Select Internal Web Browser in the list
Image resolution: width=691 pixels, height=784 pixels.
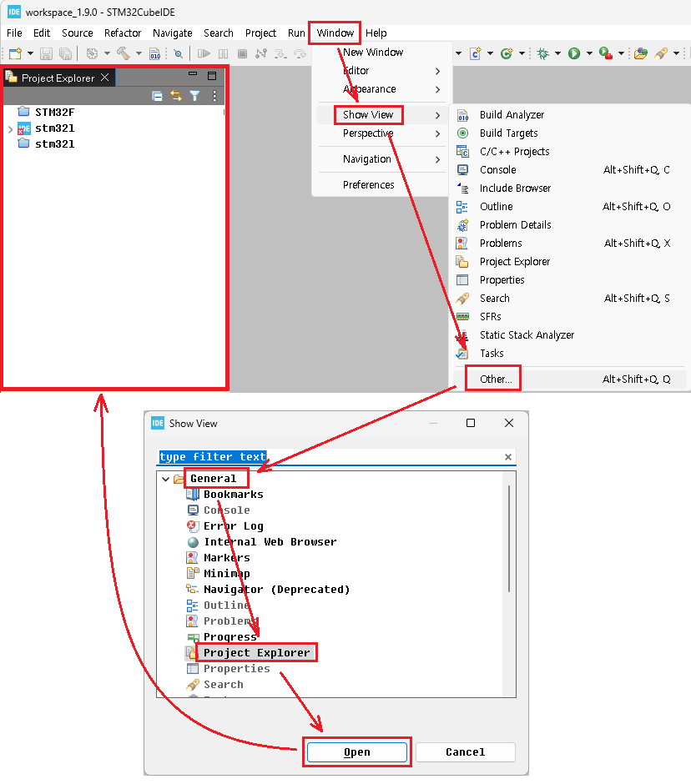tap(270, 542)
